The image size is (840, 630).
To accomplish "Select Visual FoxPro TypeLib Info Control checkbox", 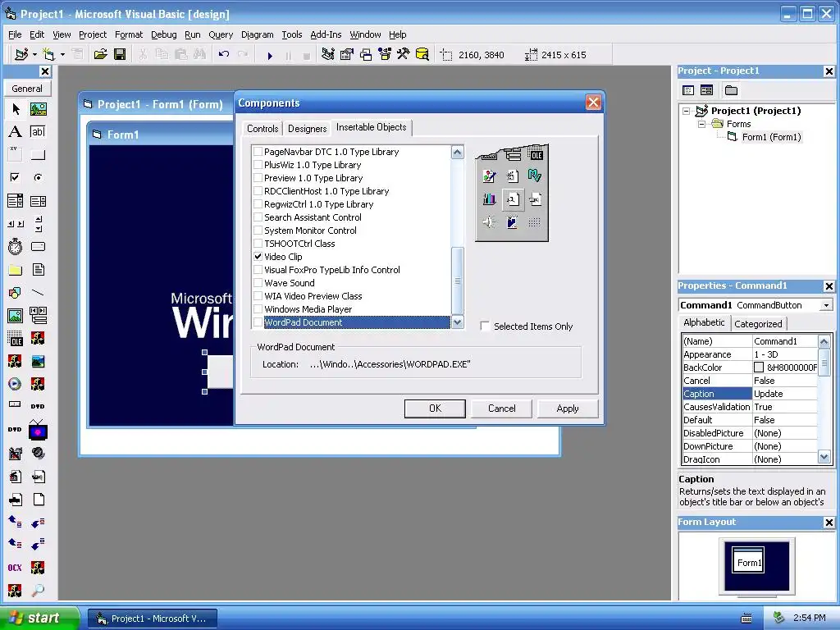I will (x=258, y=270).
